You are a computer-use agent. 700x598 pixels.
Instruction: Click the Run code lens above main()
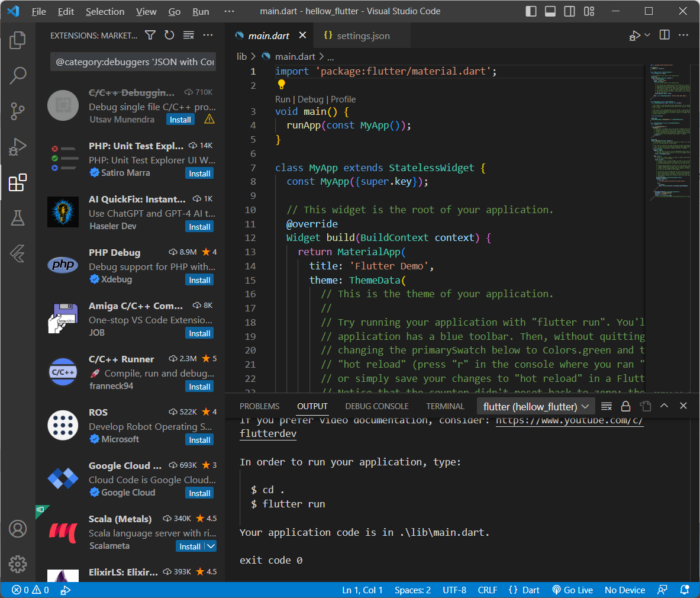[x=282, y=99]
